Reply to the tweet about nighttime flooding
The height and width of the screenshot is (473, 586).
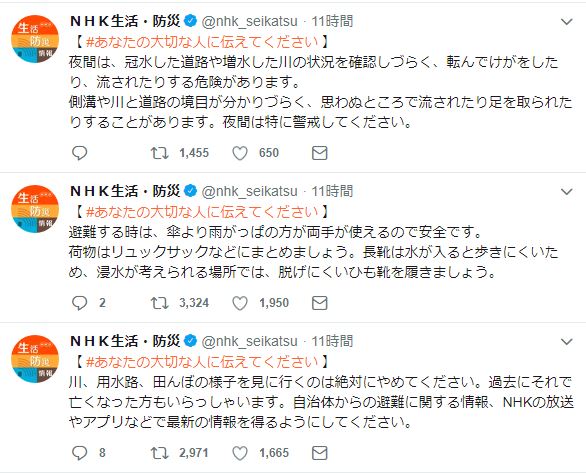click(x=79, y=153)
